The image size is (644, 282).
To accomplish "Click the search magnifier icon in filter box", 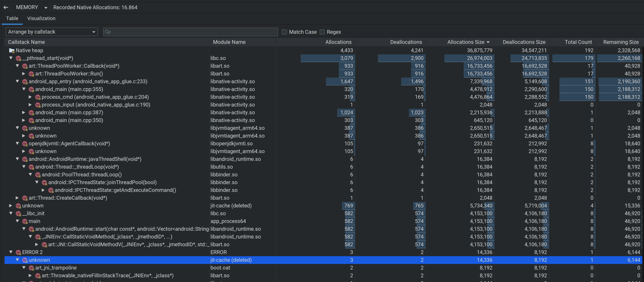I will point(107,32).
